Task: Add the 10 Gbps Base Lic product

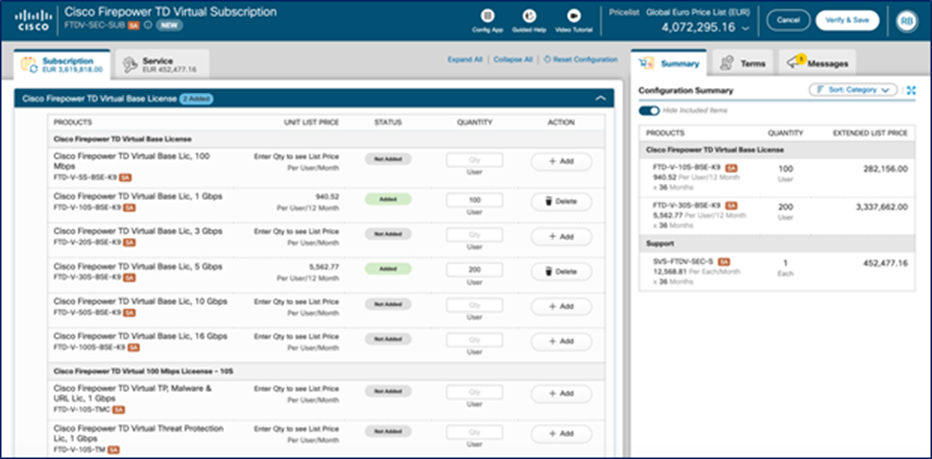Action: [561, 307]
